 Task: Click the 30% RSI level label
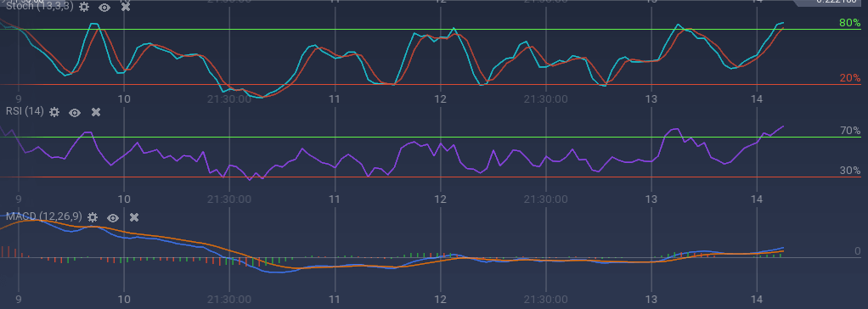point(849,171)
